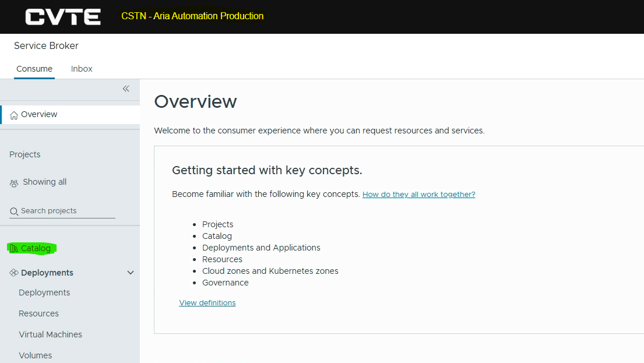This screenshot has height=363, width=644.
Task: Open Showing all projects filter
Action: (44, 182)
